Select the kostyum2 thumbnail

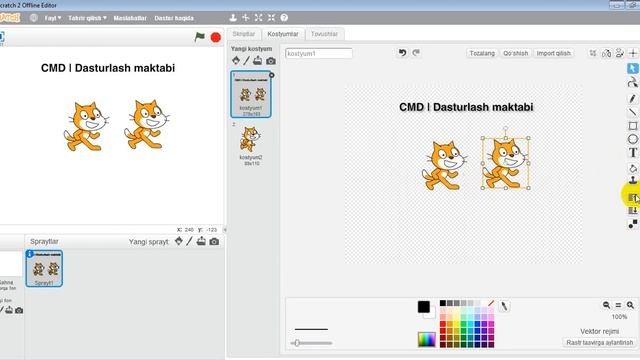(x=251, y=144)
